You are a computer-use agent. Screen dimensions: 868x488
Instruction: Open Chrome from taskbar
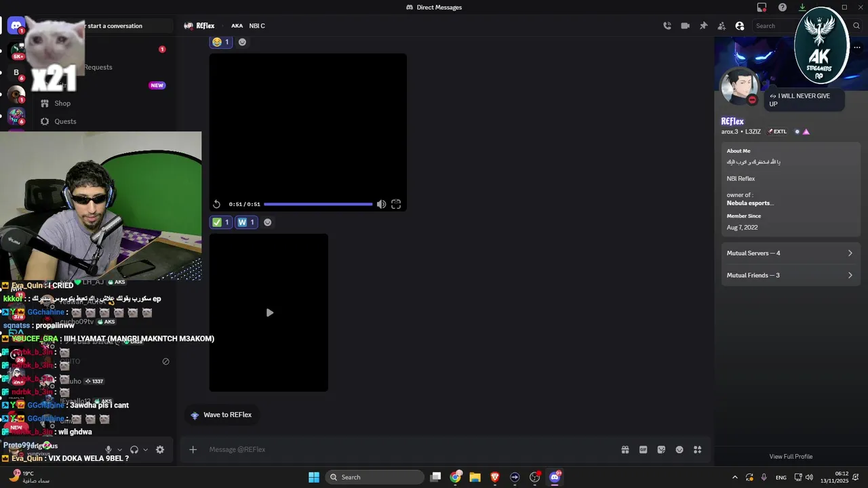[x=456, y=477]
